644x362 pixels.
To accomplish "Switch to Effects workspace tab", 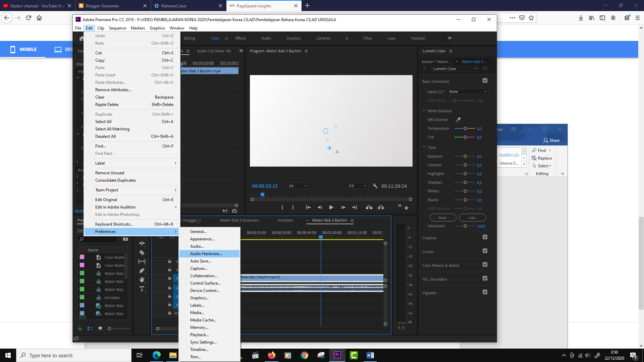I will point(240,38).
